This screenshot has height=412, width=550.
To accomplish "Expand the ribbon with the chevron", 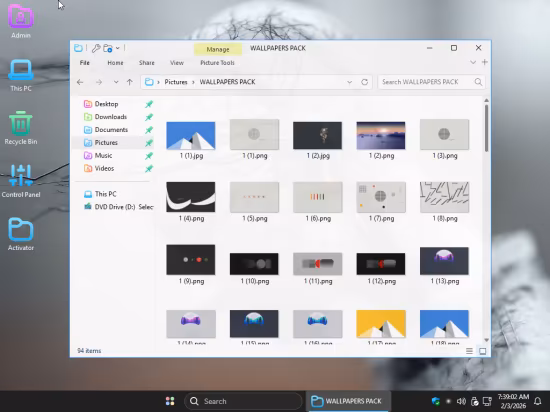I will [473, 62].
